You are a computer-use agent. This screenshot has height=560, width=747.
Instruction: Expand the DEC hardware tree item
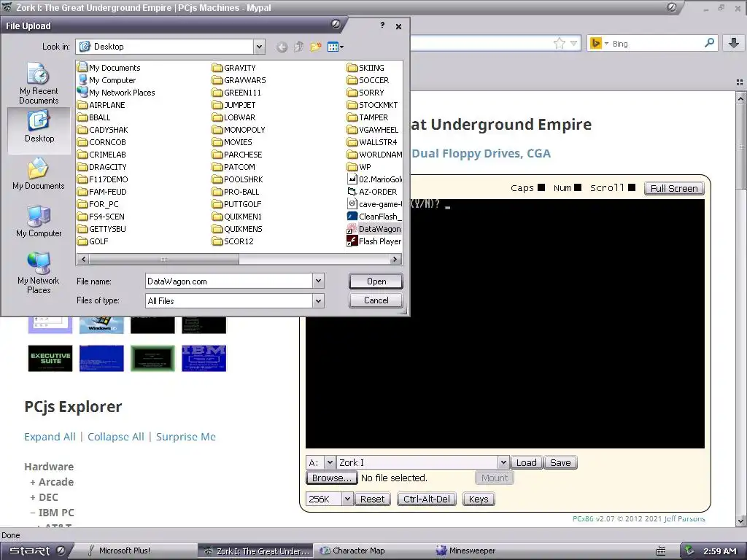pyautogui.click(x=44, y=497)
